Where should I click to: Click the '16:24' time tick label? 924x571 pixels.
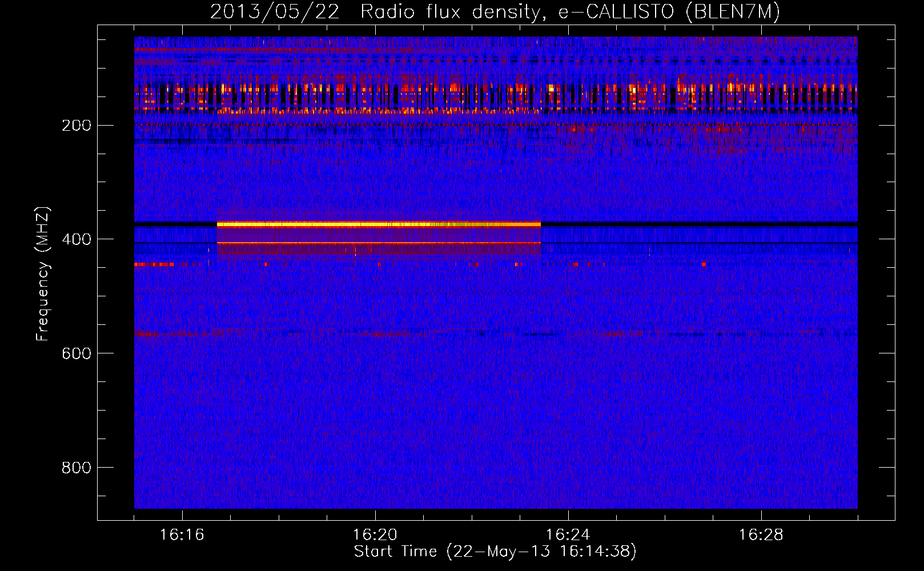pyautogui.click(x=568, y=535)
